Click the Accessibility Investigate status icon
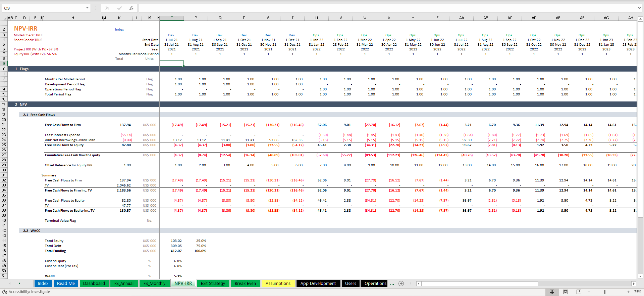This screenshot has width=644, height=296. point(5,292)
